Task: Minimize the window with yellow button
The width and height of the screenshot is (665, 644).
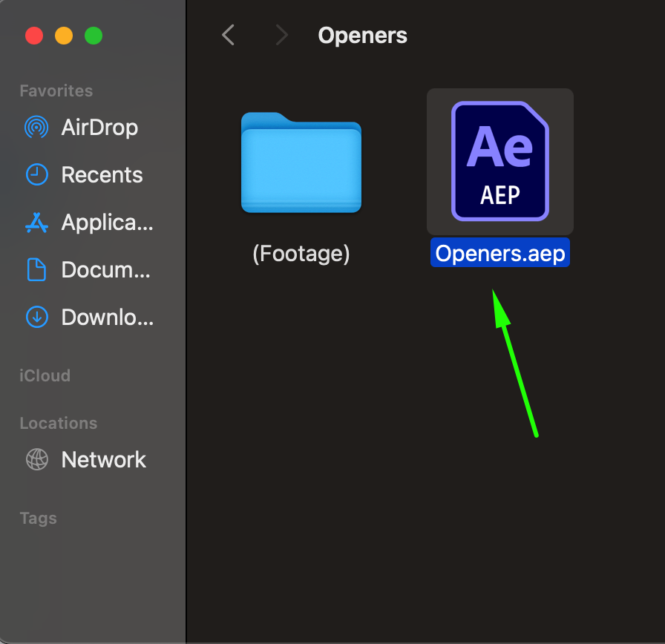Action: pyautogui.click(x=64, y=36)
